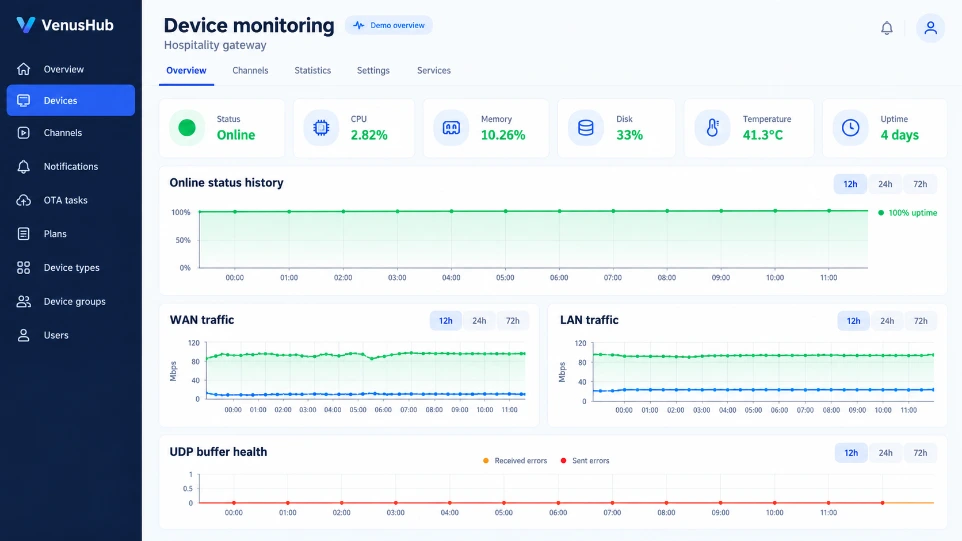Switch Online status history to 24h
962x541 pixels.
[885, 184]
